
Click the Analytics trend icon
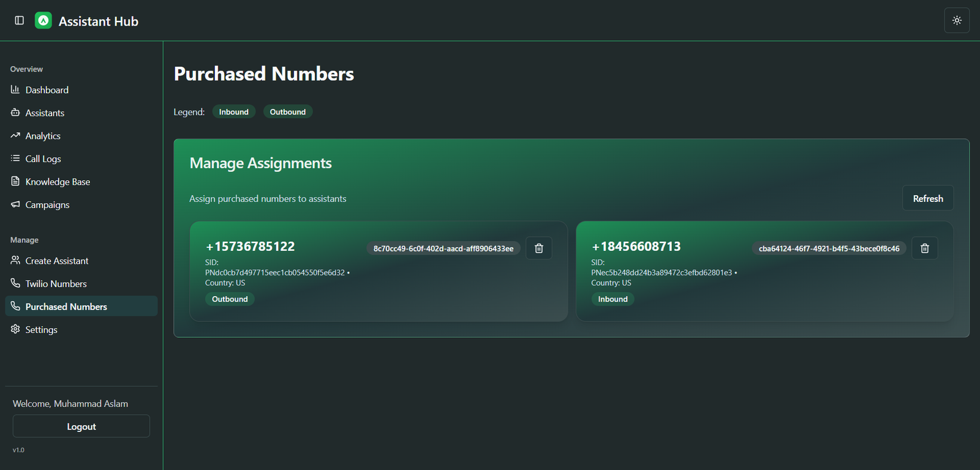15,136
